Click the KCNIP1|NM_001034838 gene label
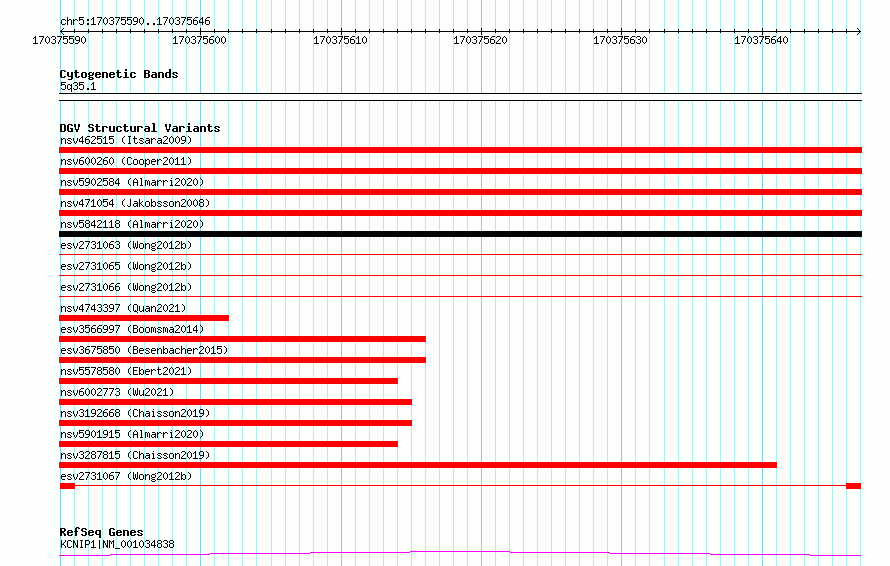This screenshot has height=566, width=890. [117, 544]
